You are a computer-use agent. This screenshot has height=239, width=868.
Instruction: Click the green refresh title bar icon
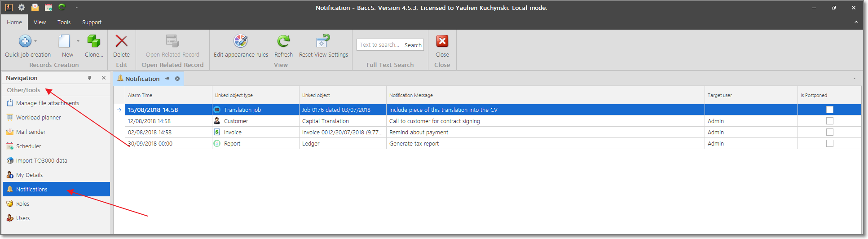point(62,7)
